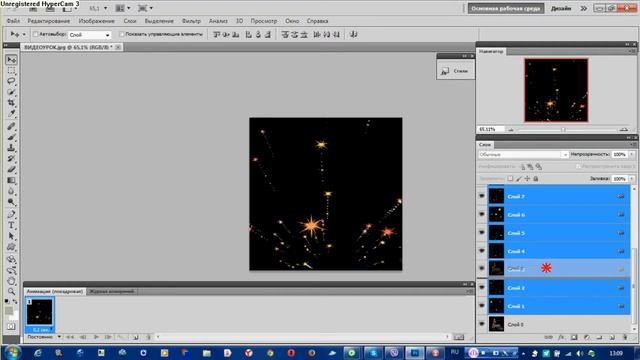
Task: Select the Rectangular Marquee tool
Action: 11,71
